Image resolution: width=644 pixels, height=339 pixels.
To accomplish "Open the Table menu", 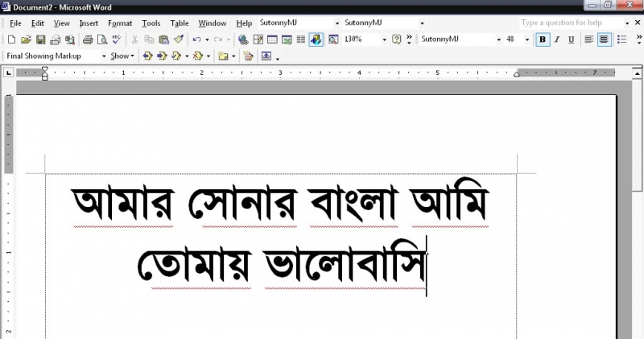I will point(180,23).
